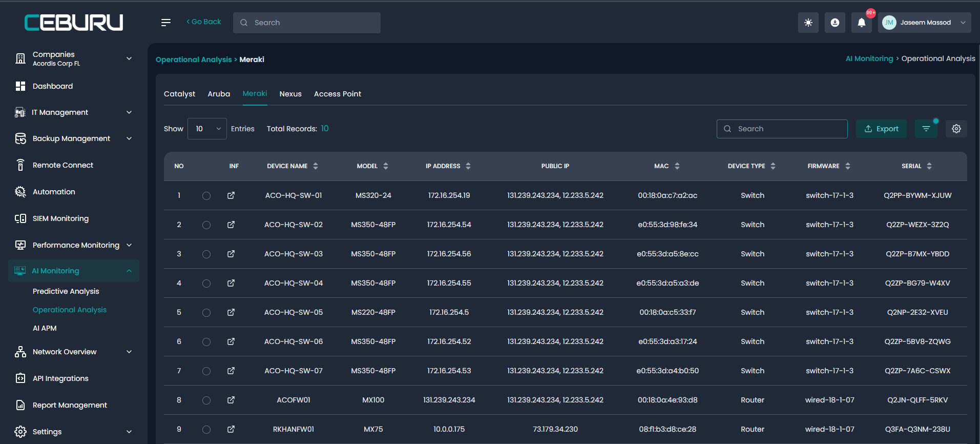This screenshot has width=980, height=444.
Task: Click the Export button
Action: 881,129
